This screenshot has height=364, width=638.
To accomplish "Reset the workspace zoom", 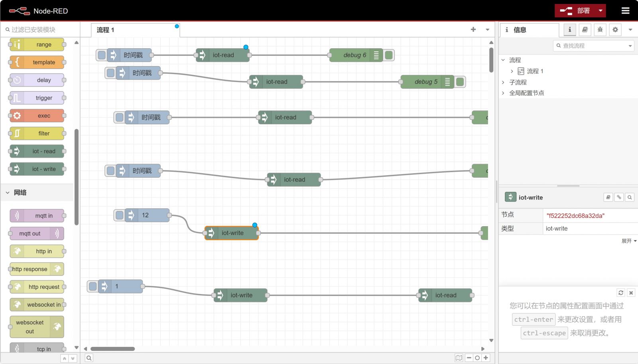I will coord(477,358).
